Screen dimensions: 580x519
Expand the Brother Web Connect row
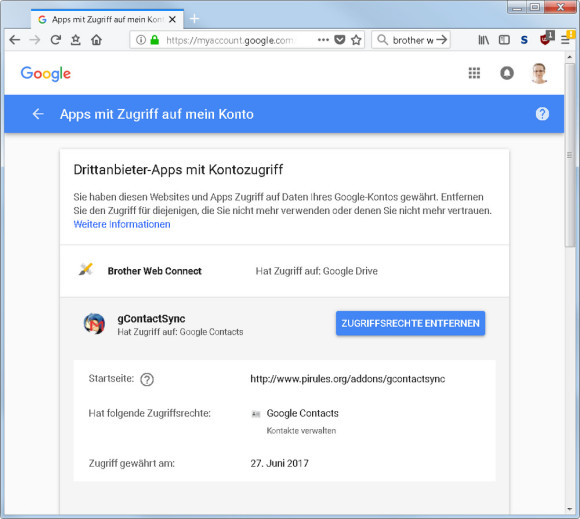[x=284, y=271]
